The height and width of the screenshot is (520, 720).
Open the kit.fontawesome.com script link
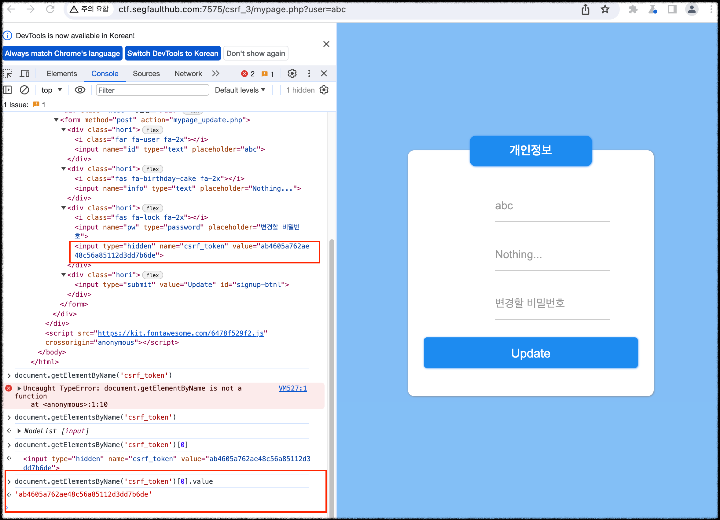181,333
